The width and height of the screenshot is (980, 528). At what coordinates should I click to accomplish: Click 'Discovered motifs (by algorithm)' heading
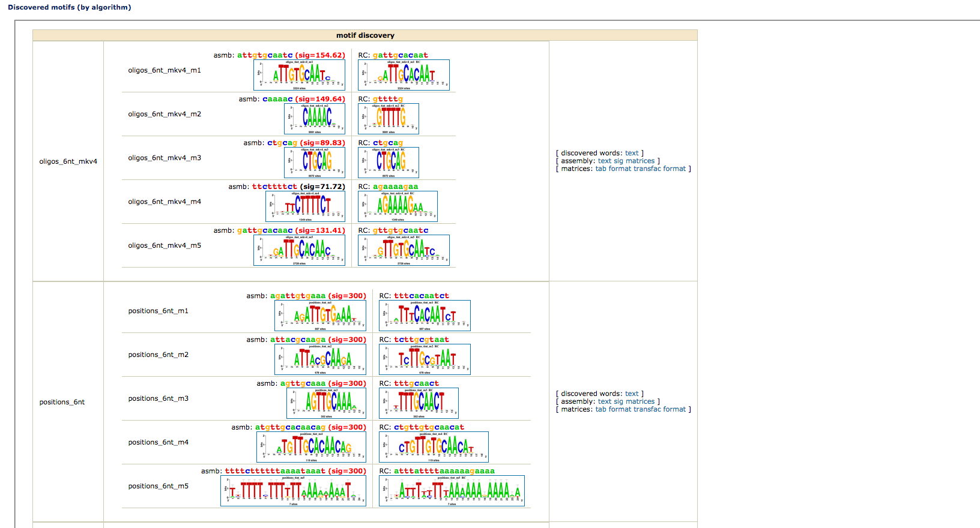[x=69, y=7]
